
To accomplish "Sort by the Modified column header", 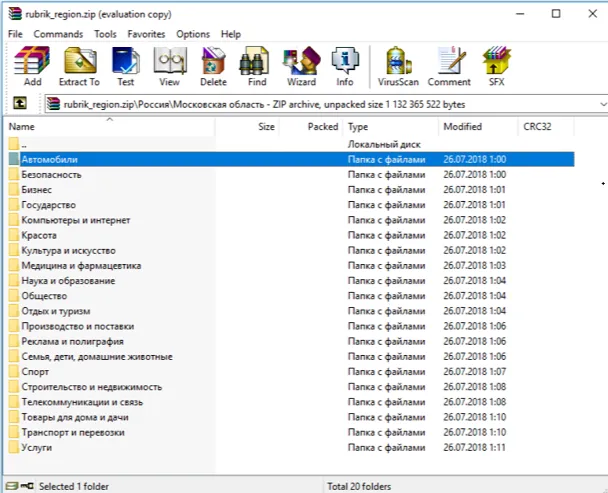I will pyautogui.click(x=462, y=127).
